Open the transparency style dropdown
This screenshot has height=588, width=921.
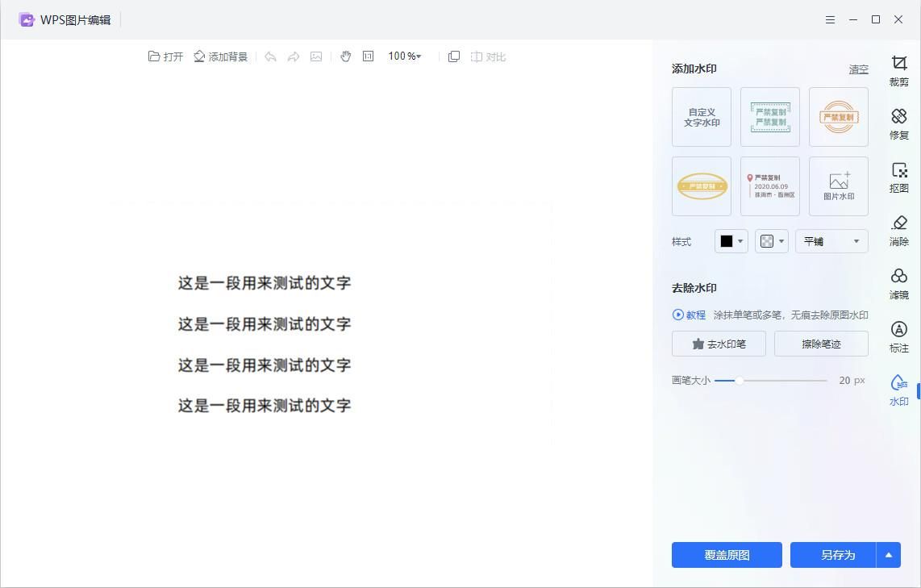[x=772, y=241]
